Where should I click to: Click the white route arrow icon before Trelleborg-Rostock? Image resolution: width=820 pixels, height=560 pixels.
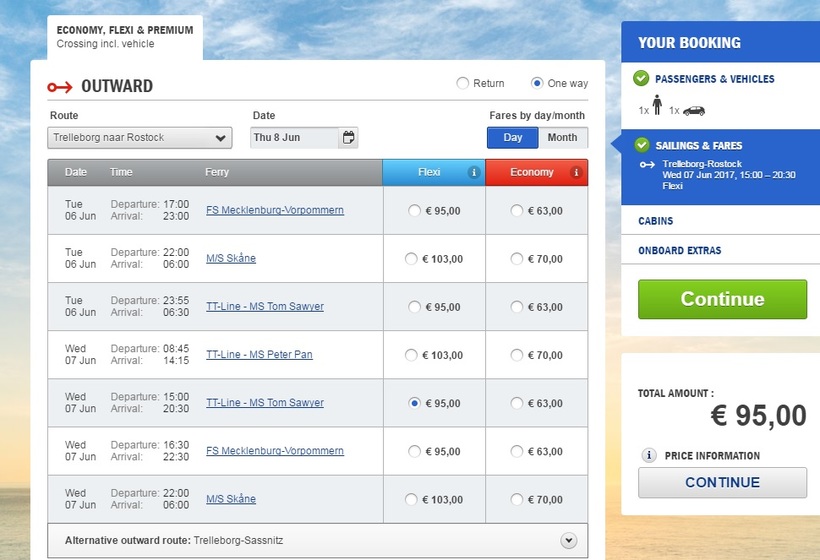pos(647,165)
